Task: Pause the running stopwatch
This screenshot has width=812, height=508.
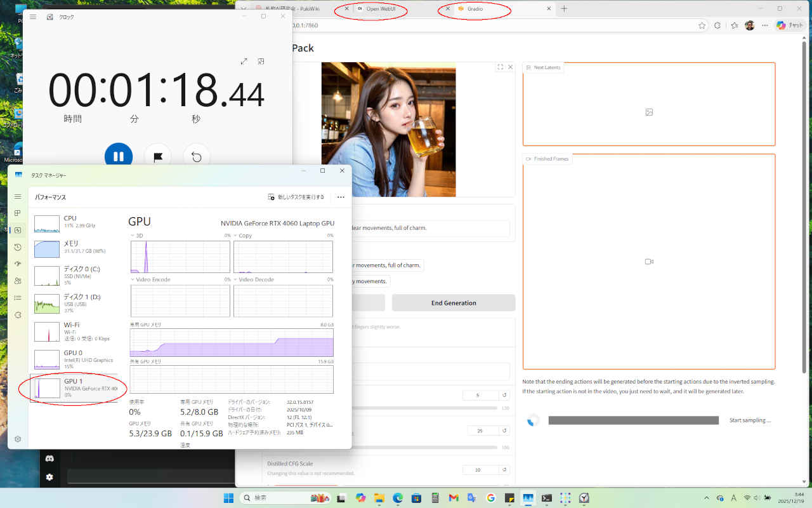Action: 118,156
